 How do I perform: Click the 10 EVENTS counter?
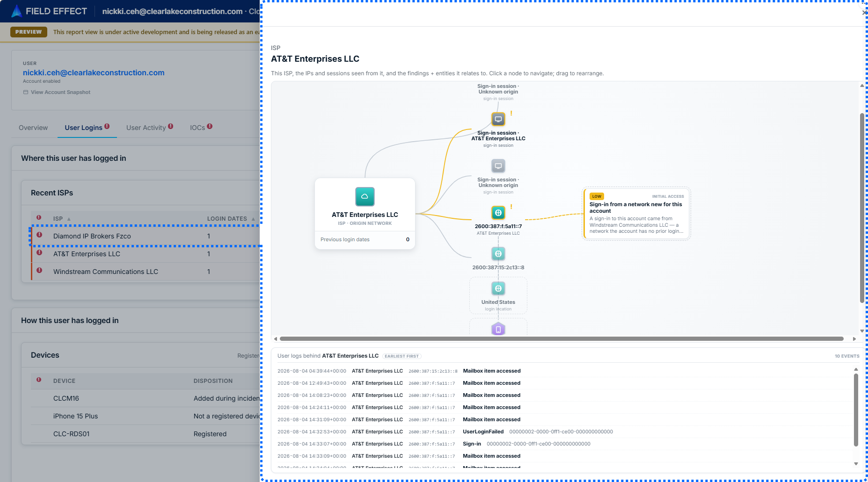pyautogui.click(x=847, y=356)
